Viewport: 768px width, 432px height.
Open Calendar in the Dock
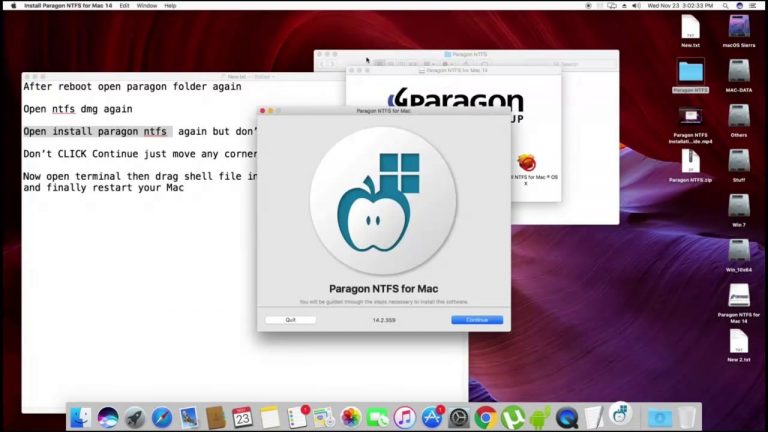click(242, 418)
